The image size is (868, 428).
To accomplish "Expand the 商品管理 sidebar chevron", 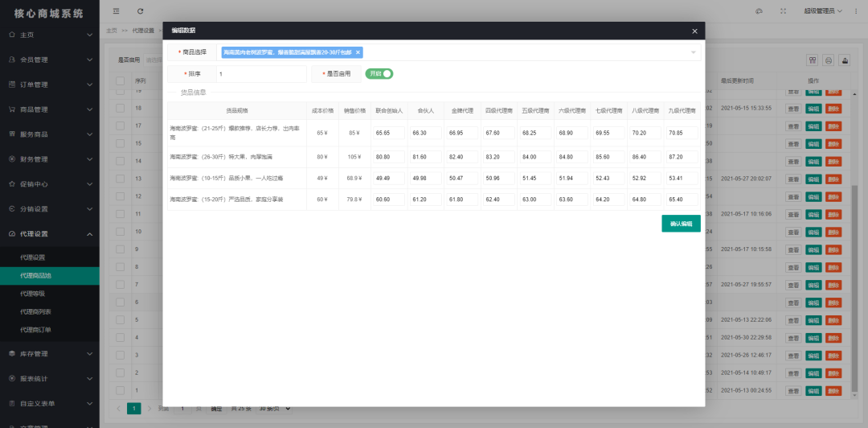I will point(90,109).
